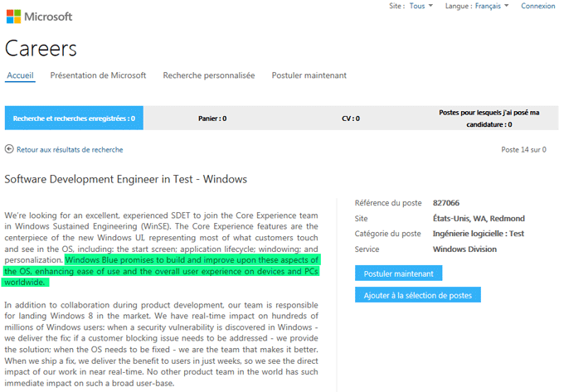
Task: Click Ajouter à la sélection de postes button
Action: 417,295
